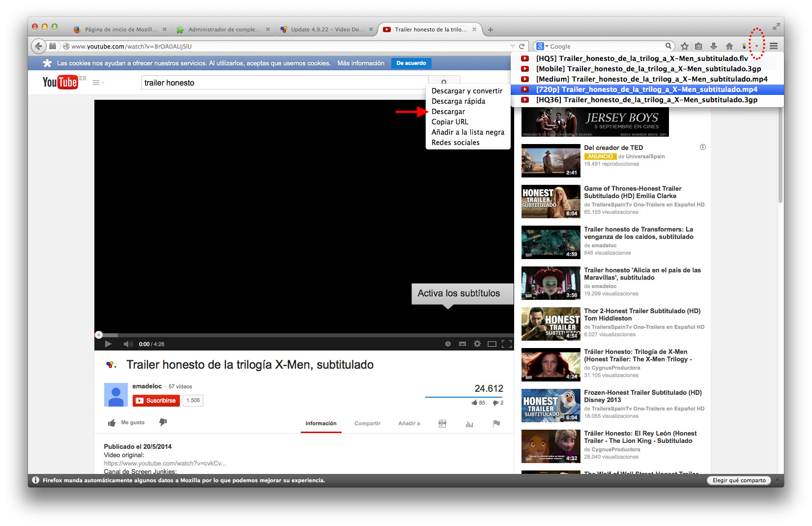Switch to the Administrador de complementos tab
This screenshot has width=812, height=526.
click(224, 29)
